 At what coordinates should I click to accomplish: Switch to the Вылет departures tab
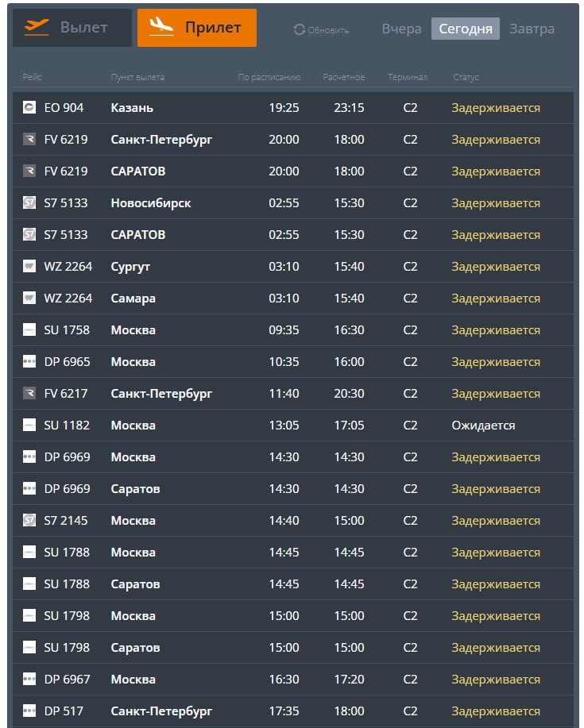click(x=72, y=28)
